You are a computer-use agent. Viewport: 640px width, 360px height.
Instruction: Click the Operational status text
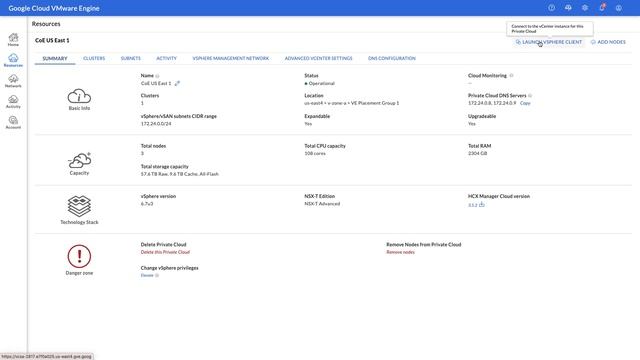point(322,83)
